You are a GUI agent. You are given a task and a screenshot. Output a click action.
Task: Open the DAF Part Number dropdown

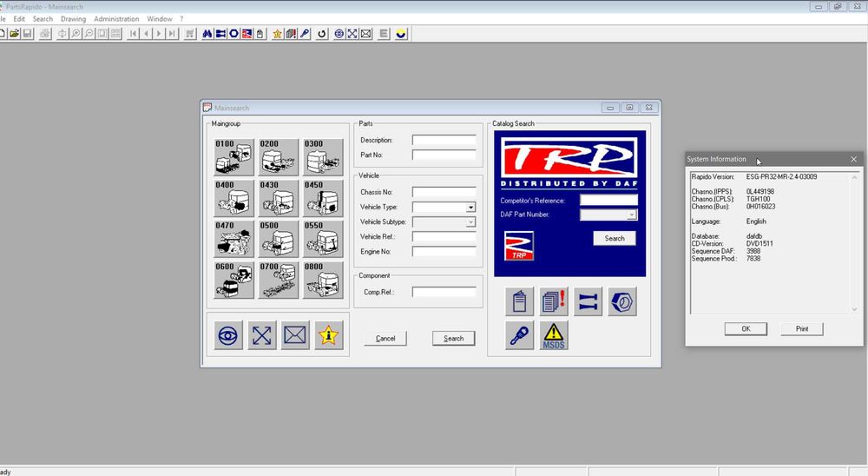tap(632, 215)
